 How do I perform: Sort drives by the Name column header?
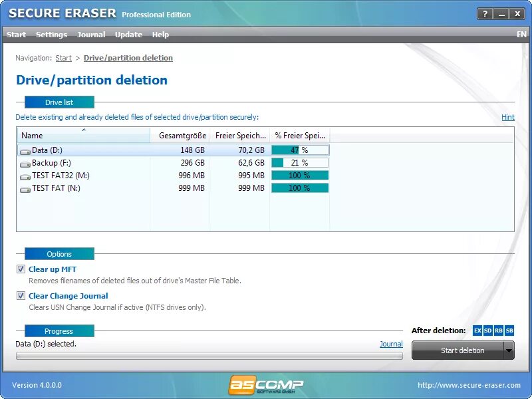[x=84, y=136]
